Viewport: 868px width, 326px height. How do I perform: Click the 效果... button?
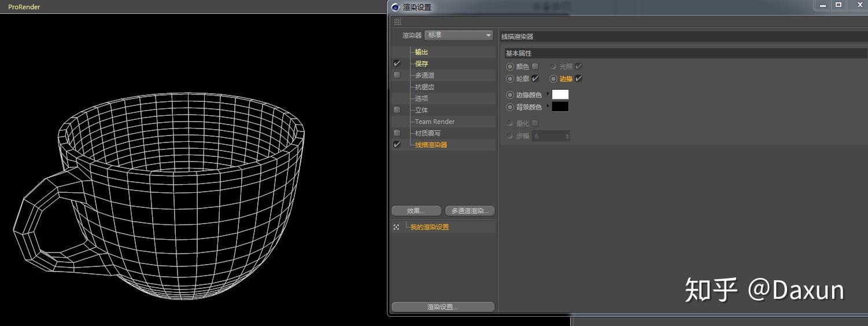click(416, 211)
